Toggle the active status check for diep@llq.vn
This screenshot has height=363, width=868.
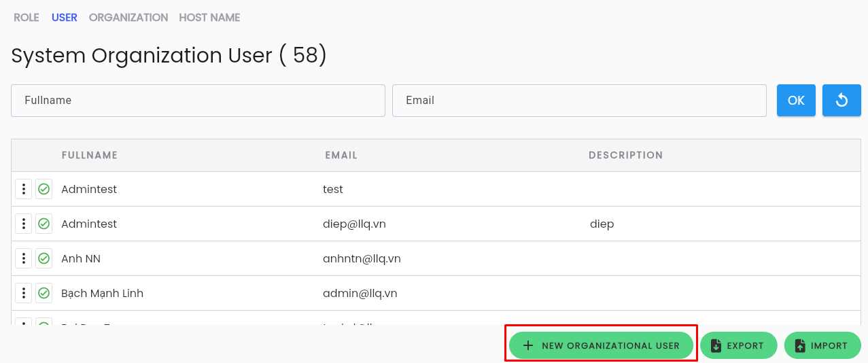44,224
